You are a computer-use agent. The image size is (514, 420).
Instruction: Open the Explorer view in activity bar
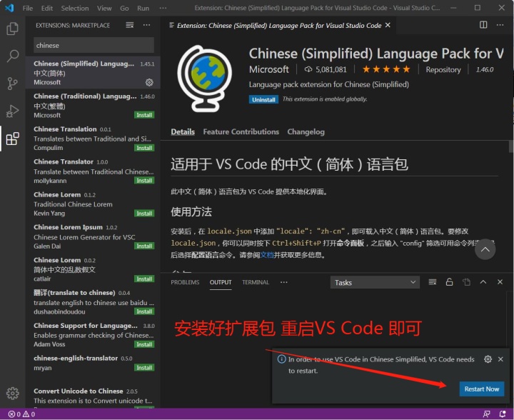12,29
